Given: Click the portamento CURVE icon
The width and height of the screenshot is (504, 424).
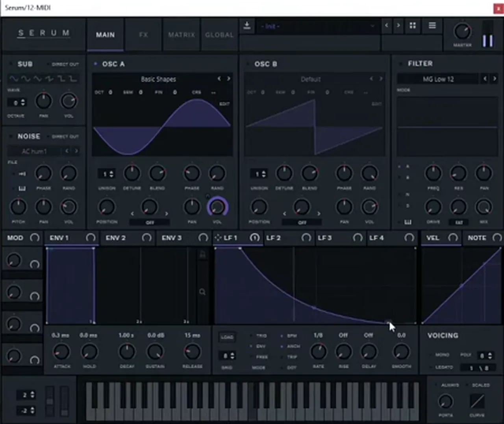Looking at the screenshot, I should click(477, 402).
